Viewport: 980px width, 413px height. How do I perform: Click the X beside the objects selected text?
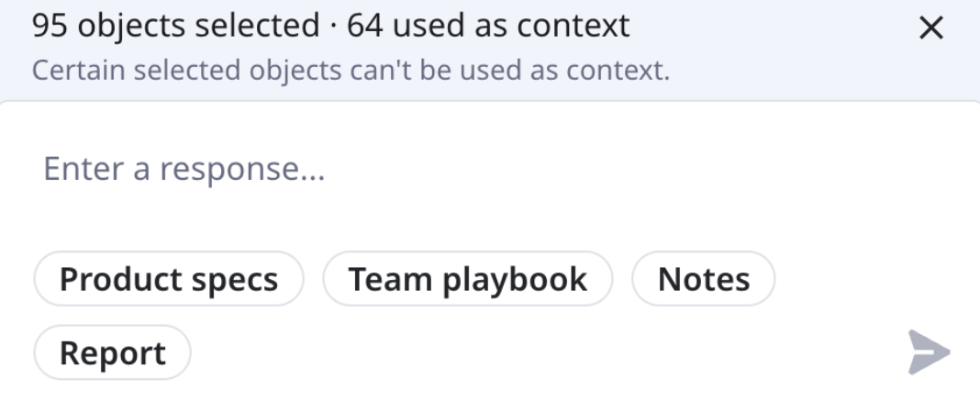(x=931, y=28)
